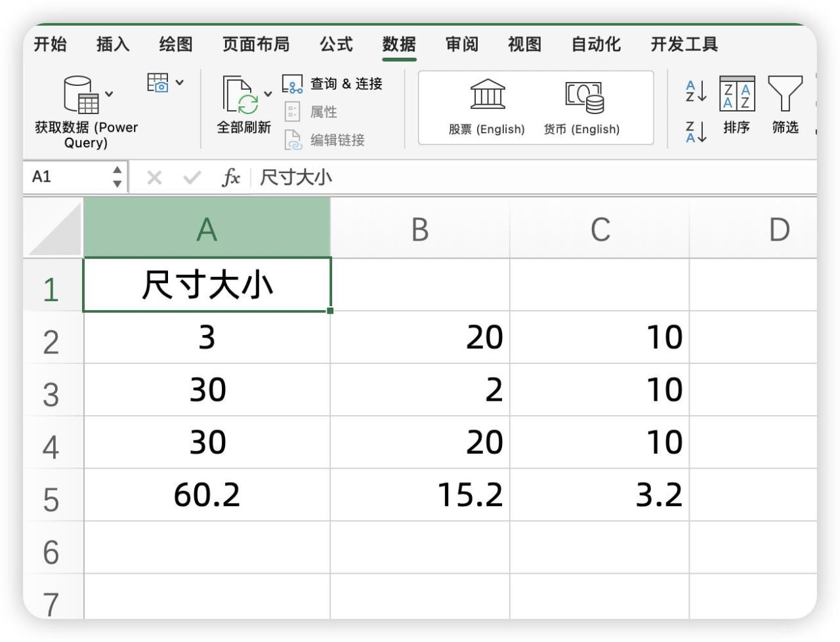The image size is (840, 642).
Task: Click the 属性 button
Action: 310,111
